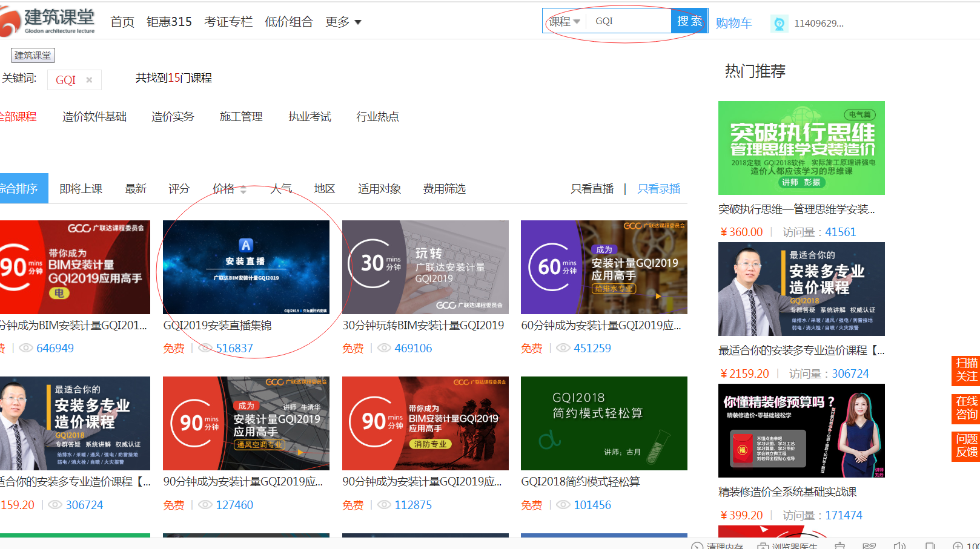980x549 pixels.
Task: Click the eye icon next to 451259
Action: click(x=563, y=348)
